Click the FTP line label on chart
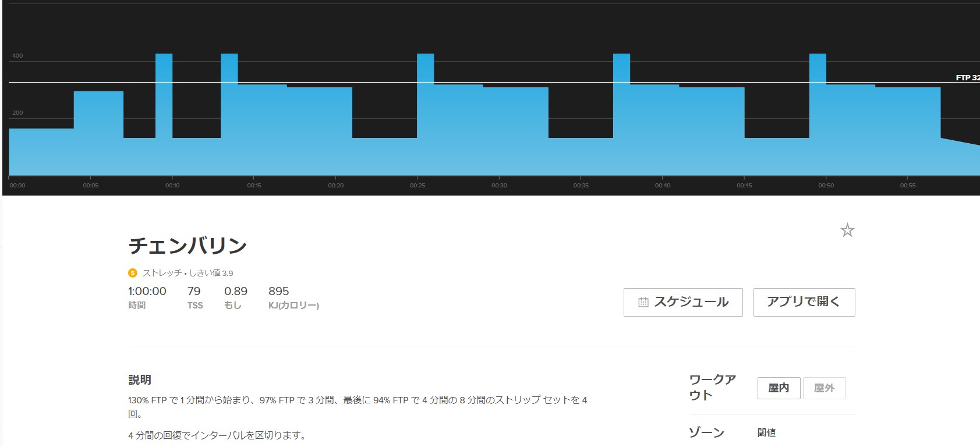 tap(967, 77)
